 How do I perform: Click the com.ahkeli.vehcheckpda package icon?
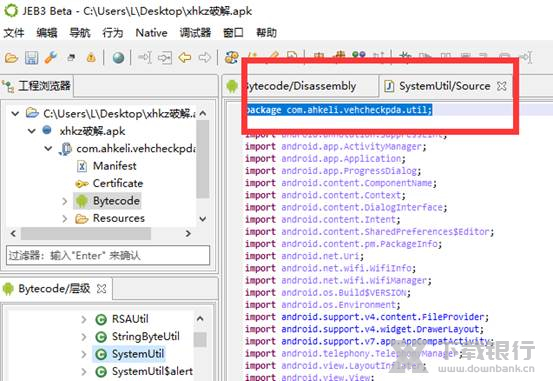pos(65,149)
